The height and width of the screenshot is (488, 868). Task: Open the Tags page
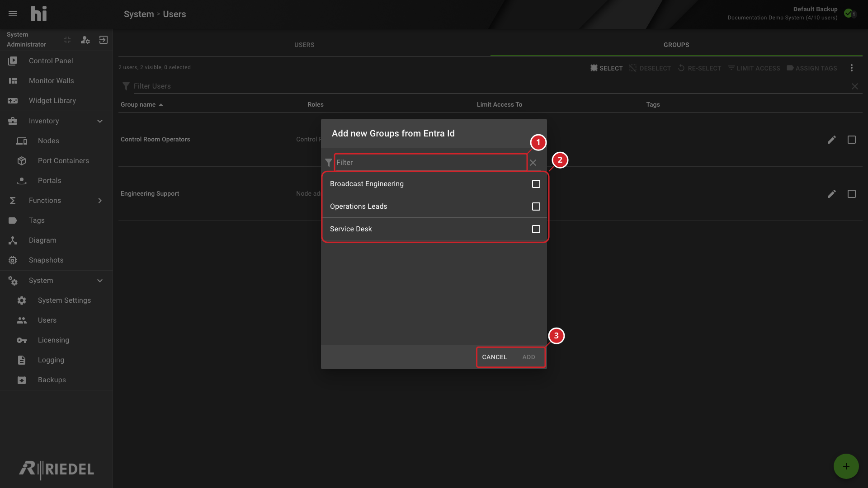point(56,220)
